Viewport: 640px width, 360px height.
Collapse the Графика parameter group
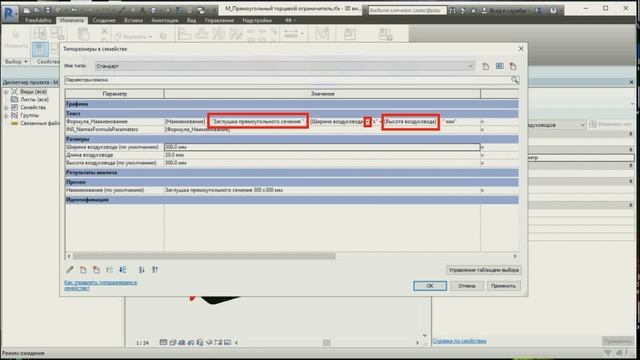coord(291,104)
